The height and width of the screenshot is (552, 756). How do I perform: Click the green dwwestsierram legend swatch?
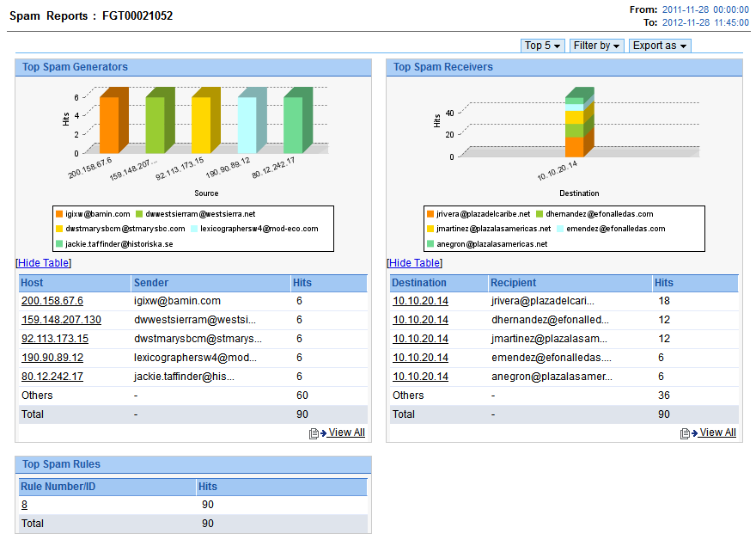pos(139,214)
